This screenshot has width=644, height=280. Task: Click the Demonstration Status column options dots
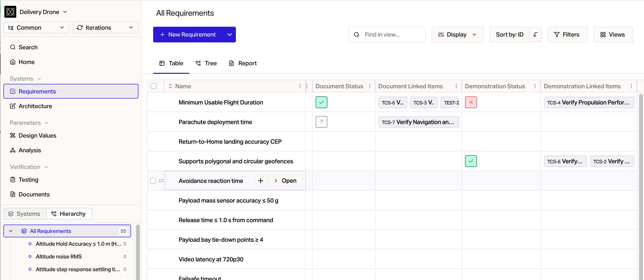click(x=535, y=86)
